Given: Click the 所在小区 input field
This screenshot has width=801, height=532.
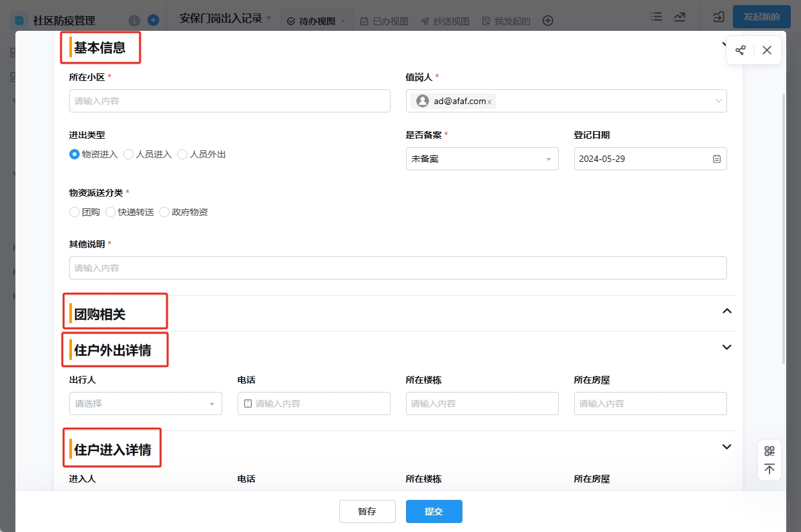Looking at the screenshot, I should (229, 101).
